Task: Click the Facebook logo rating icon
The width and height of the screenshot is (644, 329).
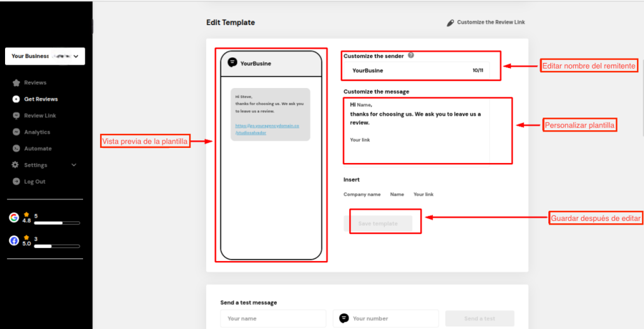Action: coord(14,240)
